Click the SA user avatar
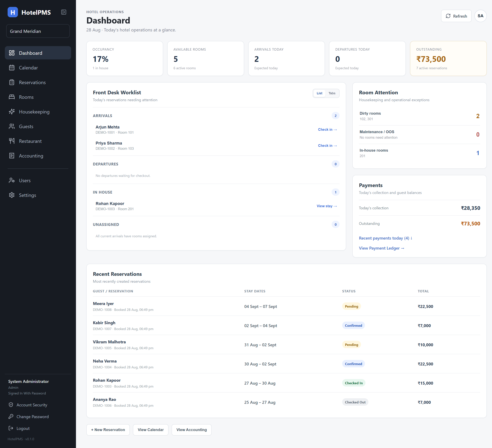Screen dimensions: 492x448 coord(480,16)
